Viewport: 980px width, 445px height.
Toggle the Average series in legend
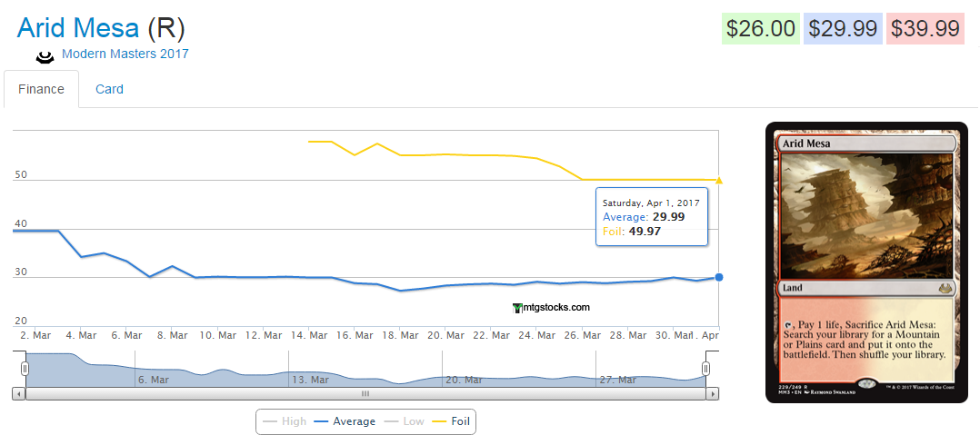coord(345,421)
